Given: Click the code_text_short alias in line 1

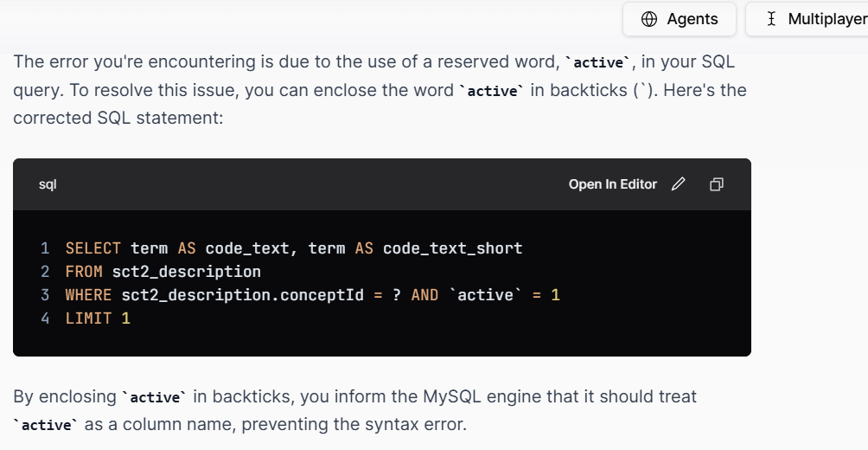Looking at the screenshot, I should tap(453, 248).
